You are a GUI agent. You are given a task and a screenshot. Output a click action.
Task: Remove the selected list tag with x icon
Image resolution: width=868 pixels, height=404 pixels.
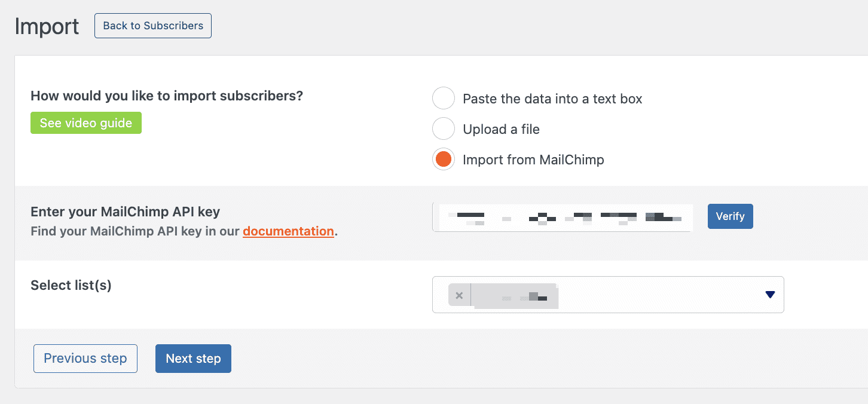459,295
